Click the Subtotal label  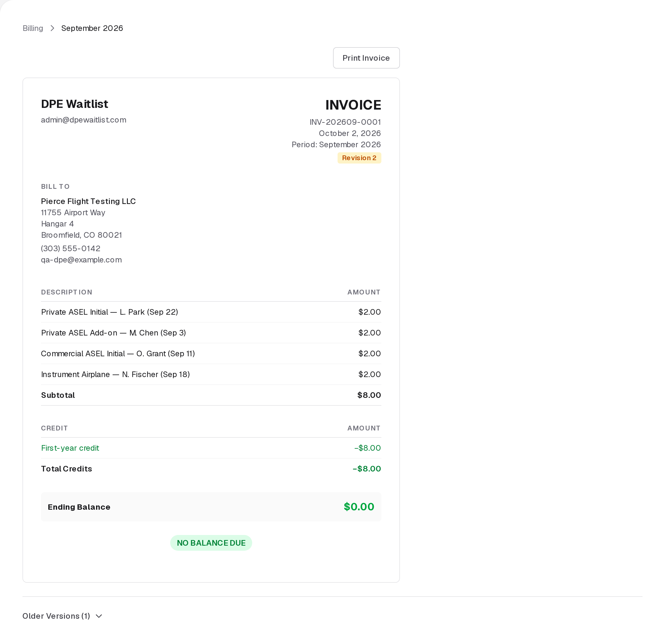coord(58,395)
